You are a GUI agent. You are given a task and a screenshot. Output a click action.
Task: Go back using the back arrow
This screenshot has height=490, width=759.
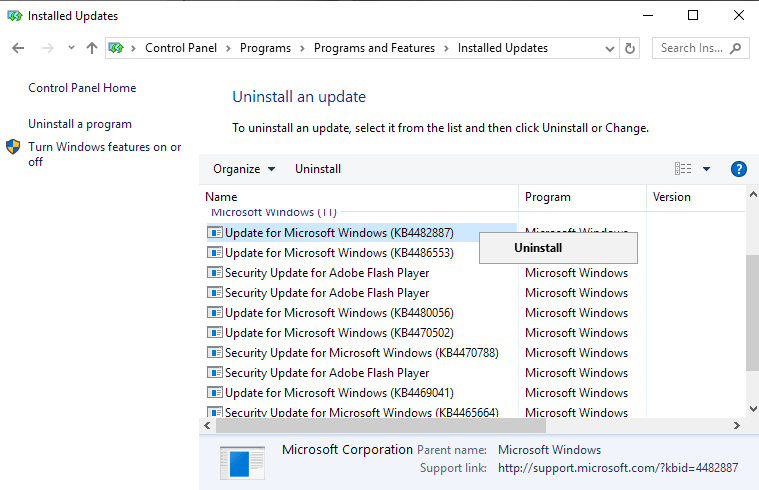[18, 48]
